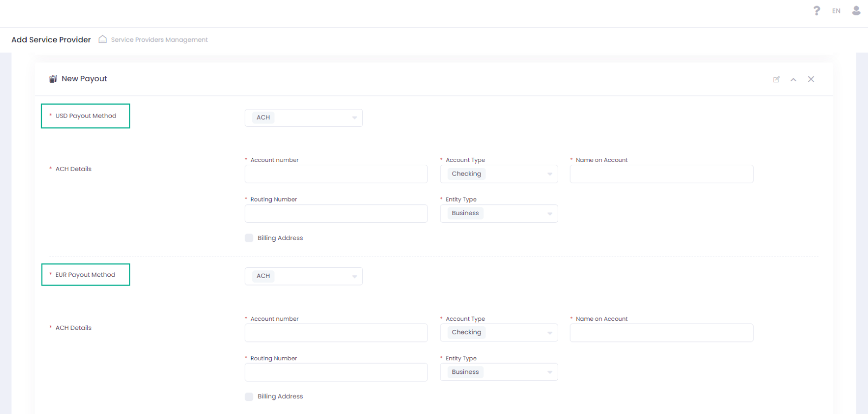The height and width of the screenshot is (414, 868).
Task: Open the EUR Payout Method dropdown
Action: coord(303,276)
